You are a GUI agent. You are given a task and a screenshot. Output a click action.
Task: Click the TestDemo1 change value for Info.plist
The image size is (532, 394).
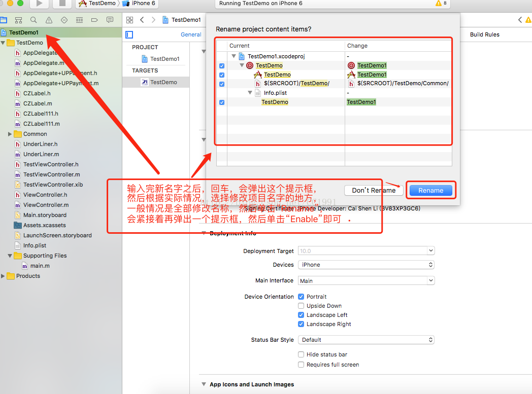[x=361, y=102]
